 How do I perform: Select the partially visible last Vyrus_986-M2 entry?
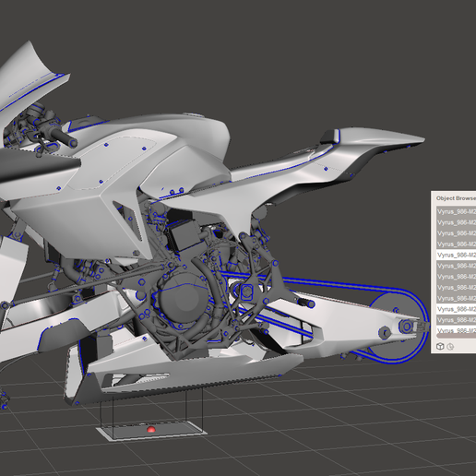[456, 330]
